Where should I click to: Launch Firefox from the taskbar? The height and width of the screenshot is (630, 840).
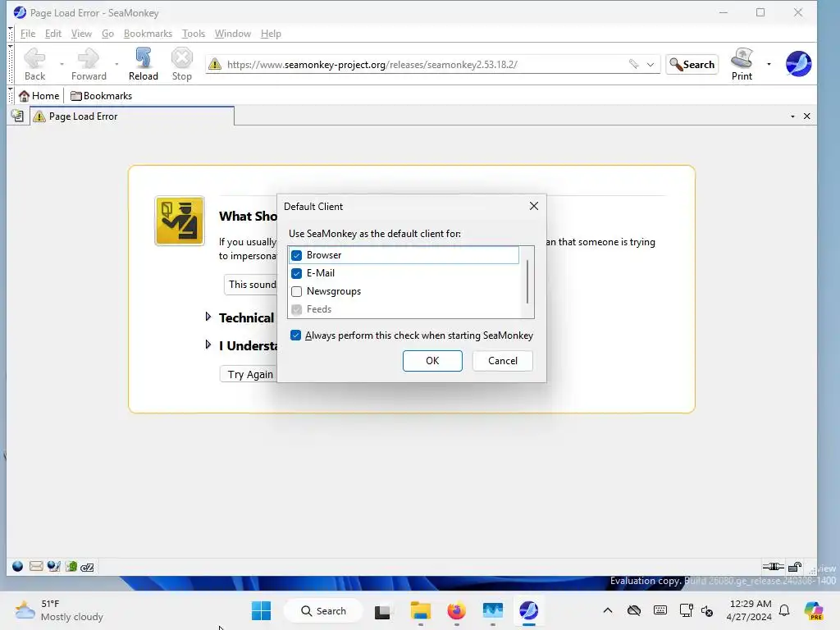(456, 610)
